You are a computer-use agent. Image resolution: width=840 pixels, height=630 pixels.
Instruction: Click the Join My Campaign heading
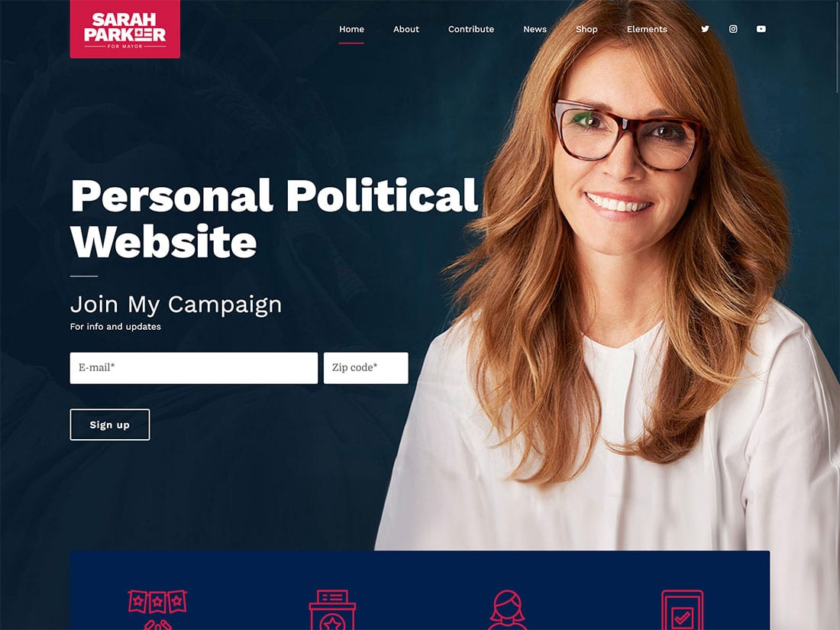[x=176, y=304]
